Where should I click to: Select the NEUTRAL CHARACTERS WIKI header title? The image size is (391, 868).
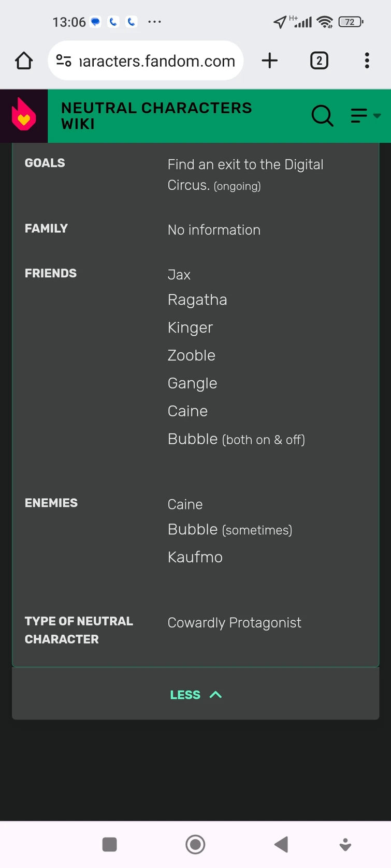tap(156, 116)
